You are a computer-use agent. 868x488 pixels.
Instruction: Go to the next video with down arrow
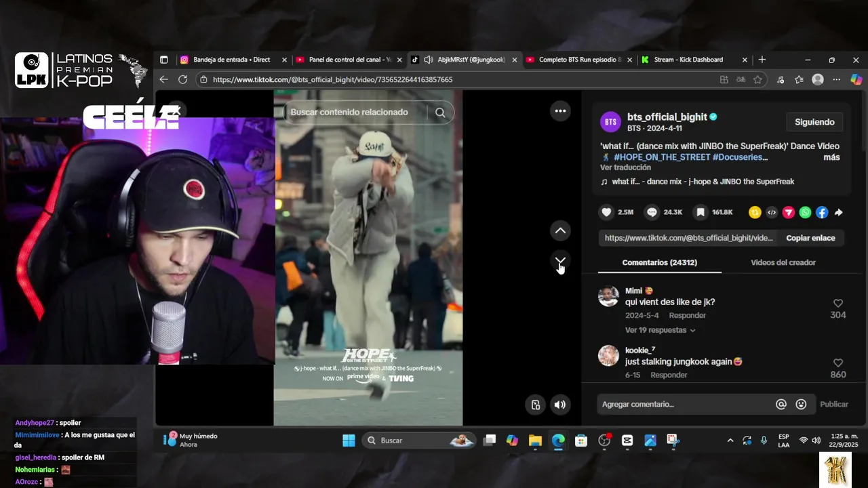tap(560, 260)
